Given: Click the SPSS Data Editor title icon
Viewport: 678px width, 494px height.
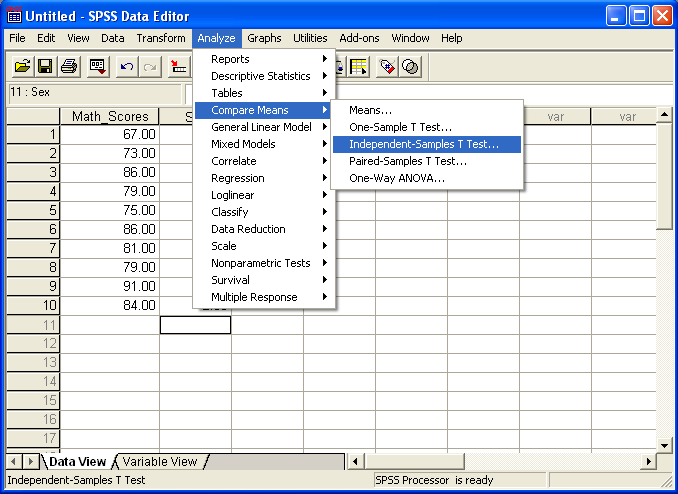Looking at the screenshot, I should point(14,16).
